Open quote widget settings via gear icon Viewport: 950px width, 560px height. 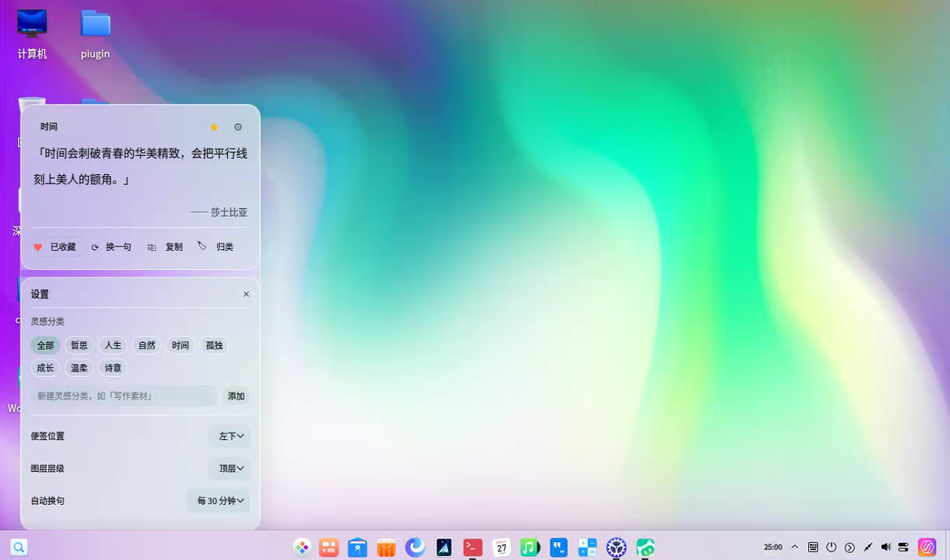238,127
